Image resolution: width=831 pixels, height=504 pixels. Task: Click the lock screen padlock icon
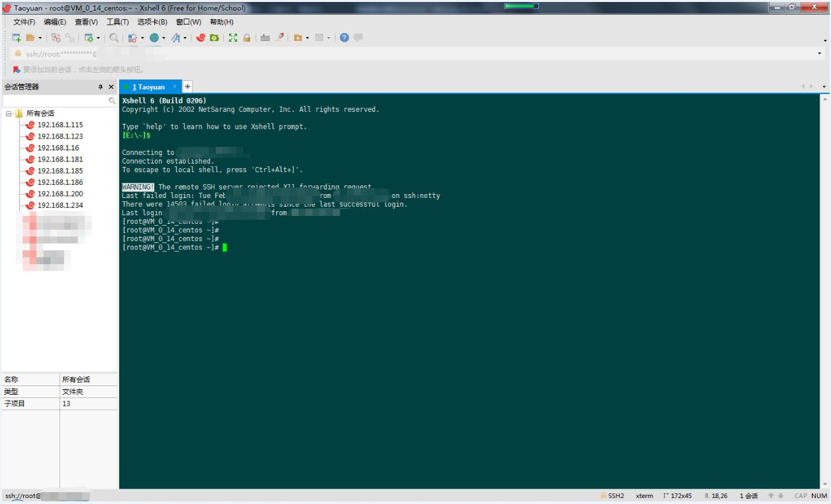click(246, 38)
